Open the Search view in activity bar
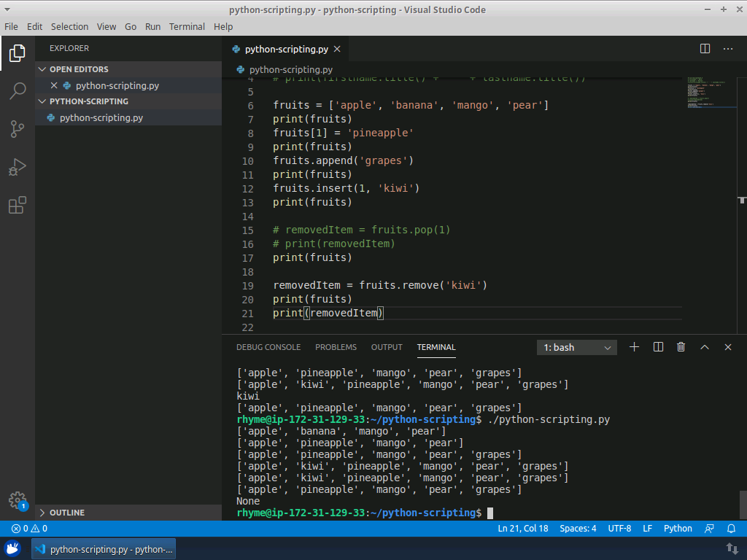Screen dimensions: 747x560 click(x=18, y=91)
